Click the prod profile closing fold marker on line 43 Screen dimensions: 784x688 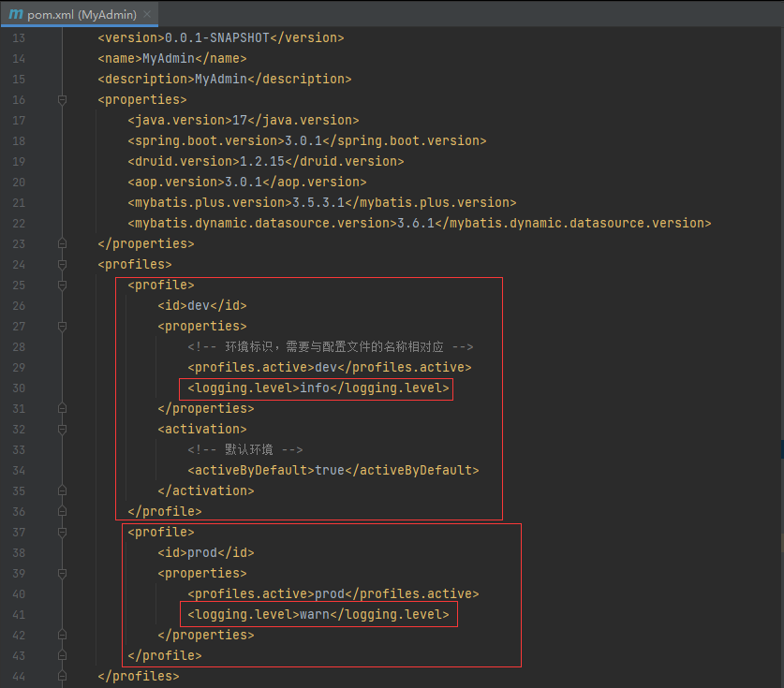click(62, 655)
